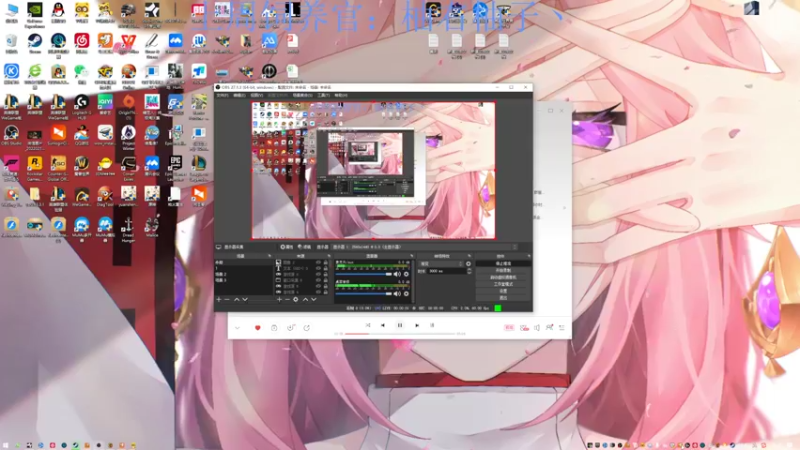
Task: Open Steam desktop shortcut
Action: 35,43
